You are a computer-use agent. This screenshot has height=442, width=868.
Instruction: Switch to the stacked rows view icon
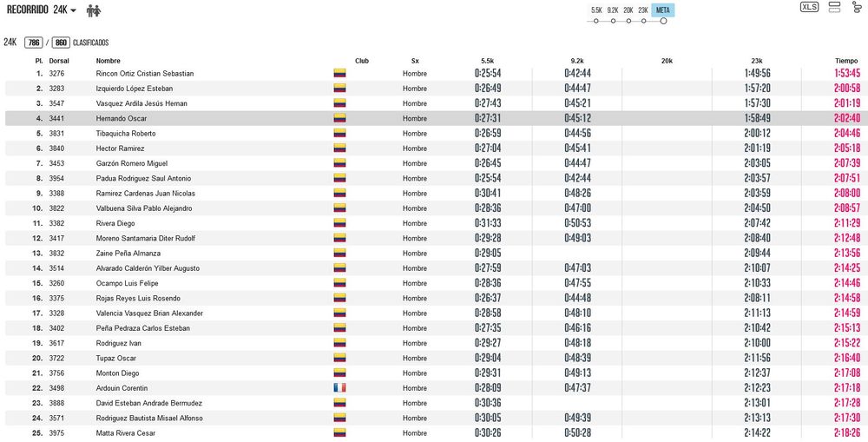point(834,7)
